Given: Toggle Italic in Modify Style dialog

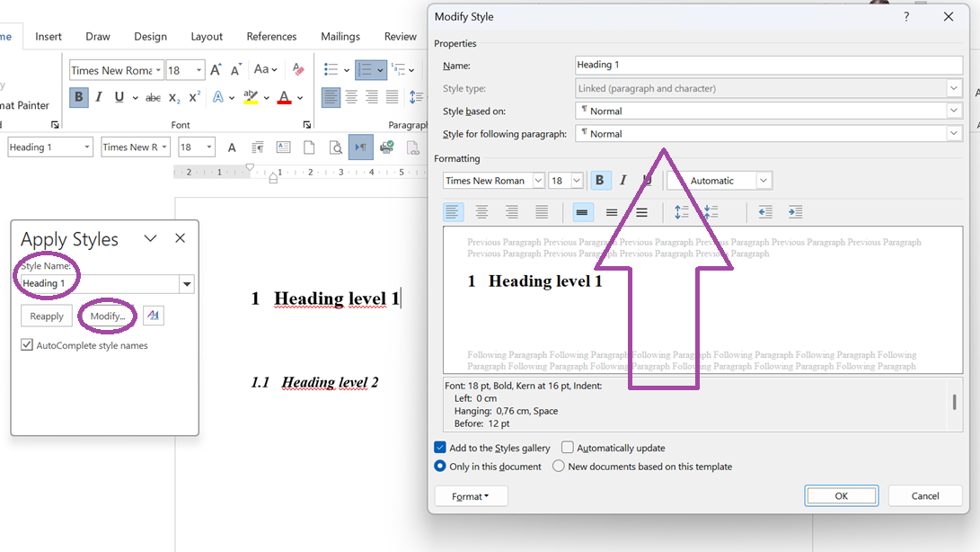Looking at the screenshot, I should pyautogui.click(x=623, y=180).
